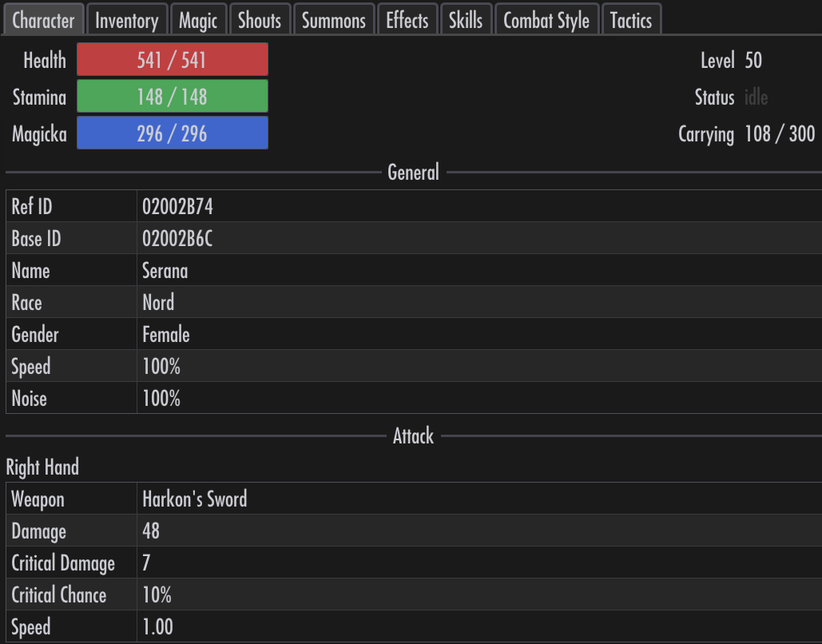Click the red Health bar

pos(173,60)
